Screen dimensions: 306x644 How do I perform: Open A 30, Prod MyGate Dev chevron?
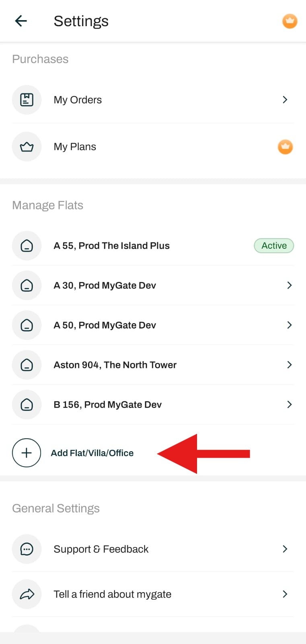[290, 285]
